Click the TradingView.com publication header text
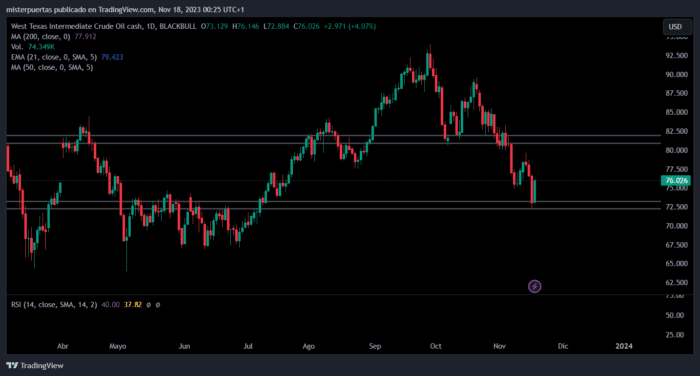 [x=125, y=9]
